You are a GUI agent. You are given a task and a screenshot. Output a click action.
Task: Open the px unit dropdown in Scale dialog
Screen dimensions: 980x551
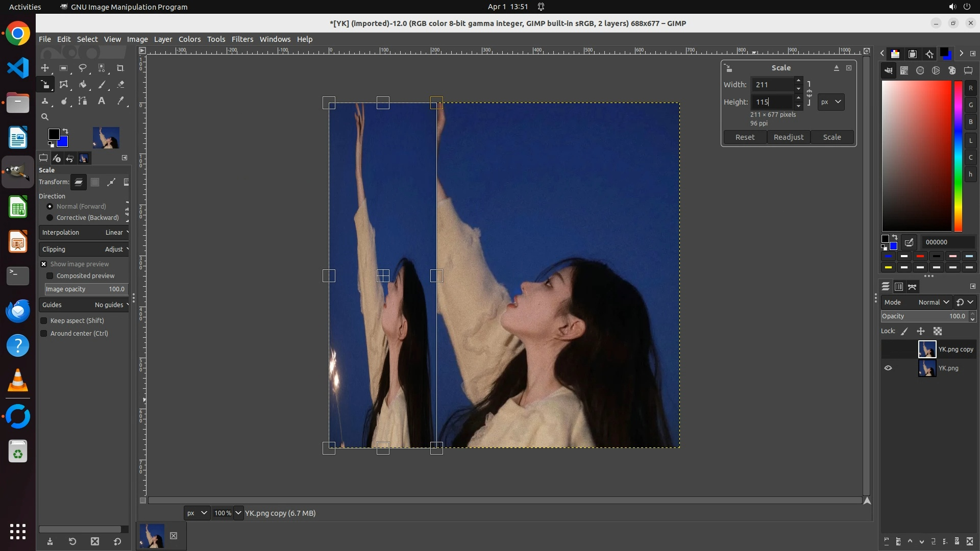click(830, 102)
